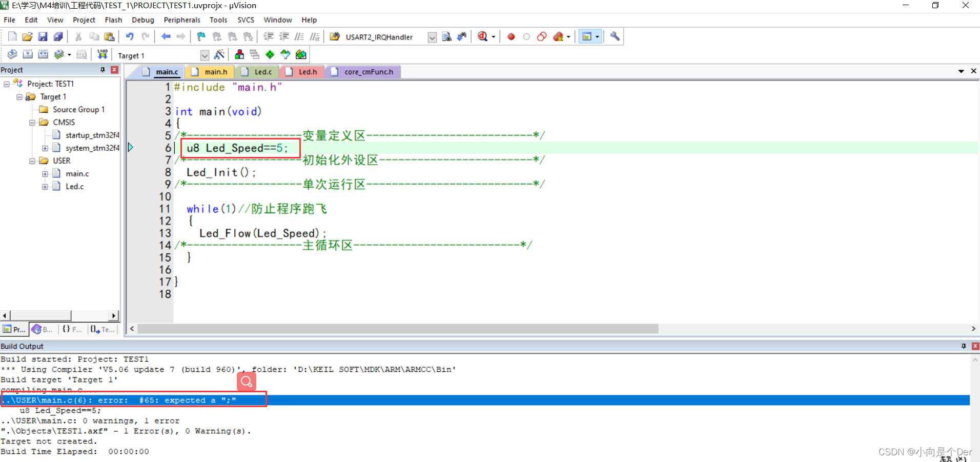Image resolution: width=980 pixels, height=462 pixels.
Task: Rebuild all target files
Action: (43, 54)
